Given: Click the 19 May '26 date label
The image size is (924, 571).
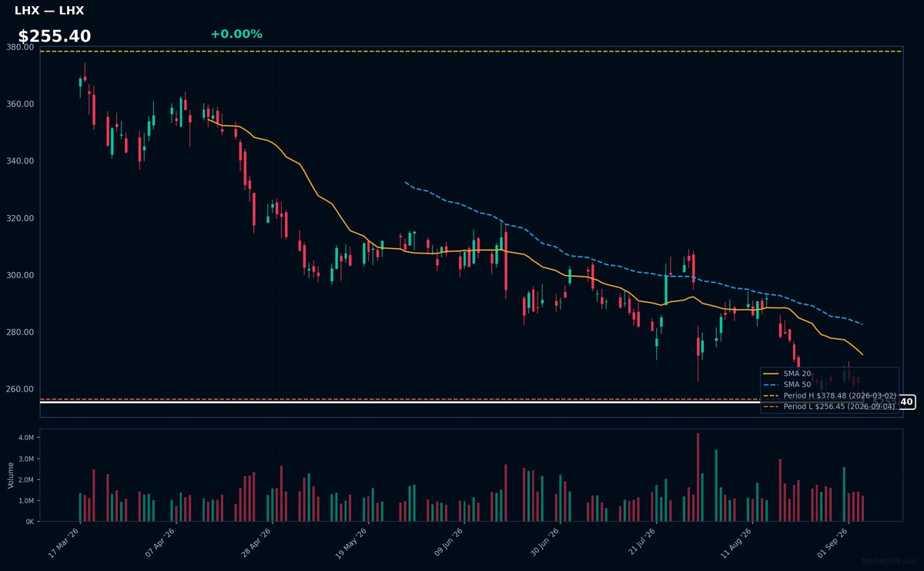Looking at the screenshot, I should [350, 542].
